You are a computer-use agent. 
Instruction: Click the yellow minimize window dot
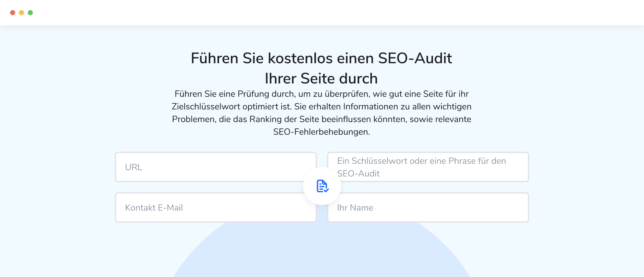(21, 13)
